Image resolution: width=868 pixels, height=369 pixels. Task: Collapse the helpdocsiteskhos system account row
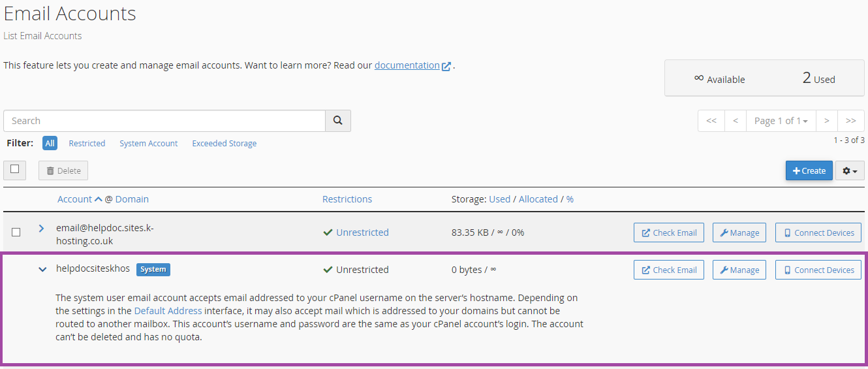42,269
